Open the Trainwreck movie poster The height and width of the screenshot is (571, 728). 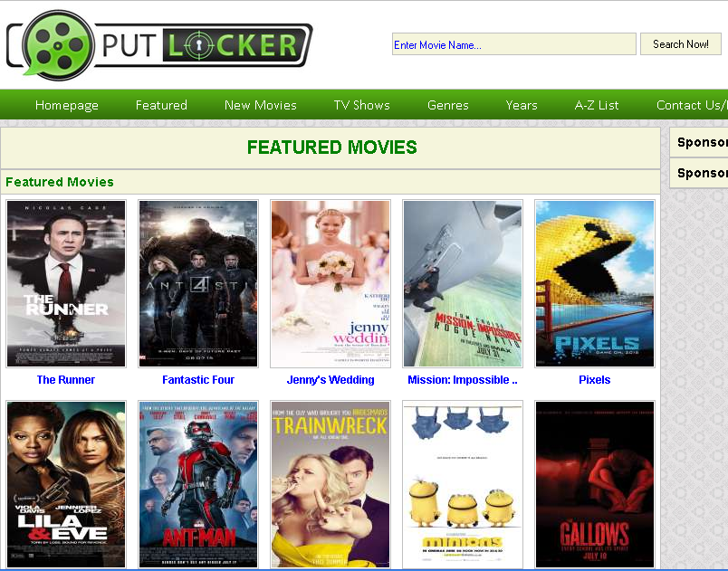pos(330,484)
